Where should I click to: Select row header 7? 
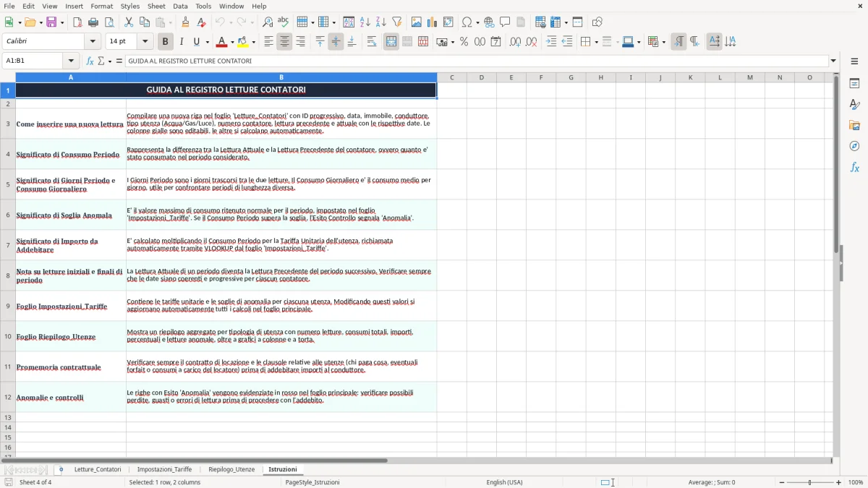8,245
